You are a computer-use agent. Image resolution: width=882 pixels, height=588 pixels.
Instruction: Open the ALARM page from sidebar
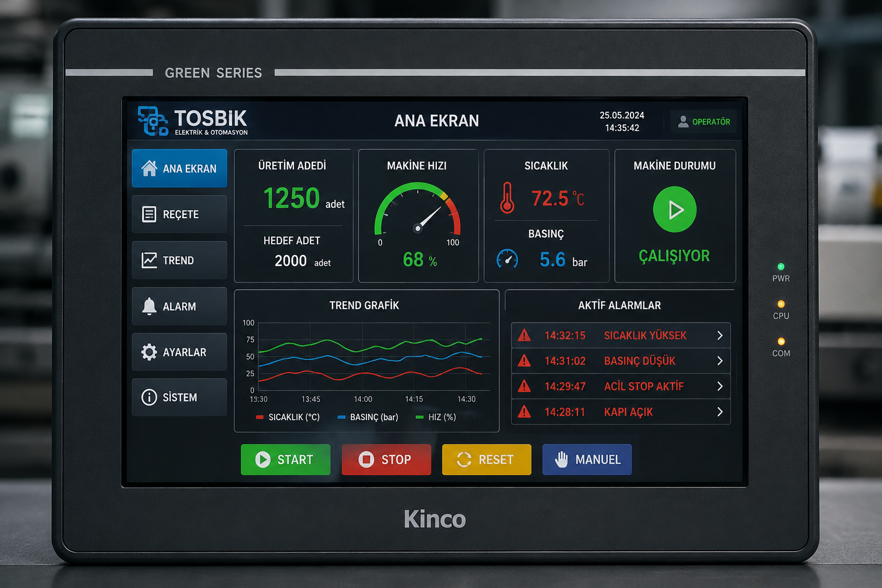coord(179,306)
